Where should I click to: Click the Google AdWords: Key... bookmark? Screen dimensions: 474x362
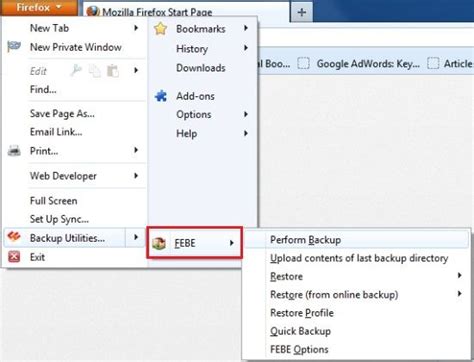click(359, 63)
